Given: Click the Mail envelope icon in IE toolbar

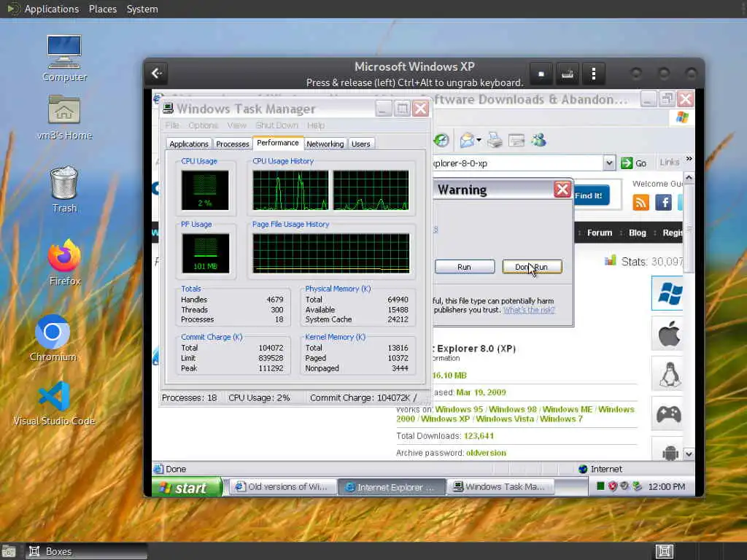Looking at the screenshot, I should pos(467,140).
